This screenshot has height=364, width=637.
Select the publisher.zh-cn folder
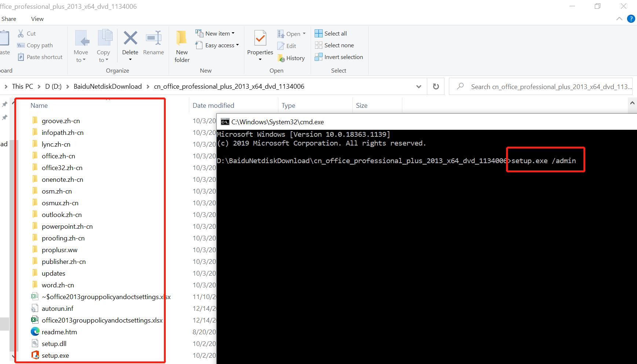(x=64, y=262)
